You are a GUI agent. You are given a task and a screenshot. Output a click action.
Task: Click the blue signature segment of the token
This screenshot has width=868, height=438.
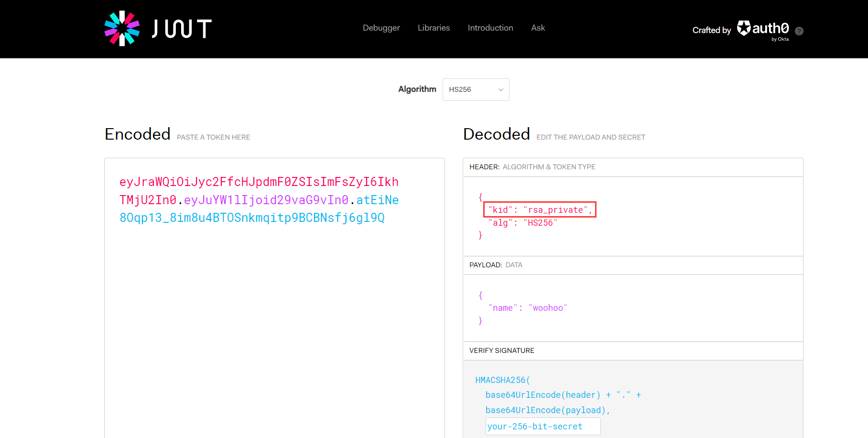click(x=259, y=209)
